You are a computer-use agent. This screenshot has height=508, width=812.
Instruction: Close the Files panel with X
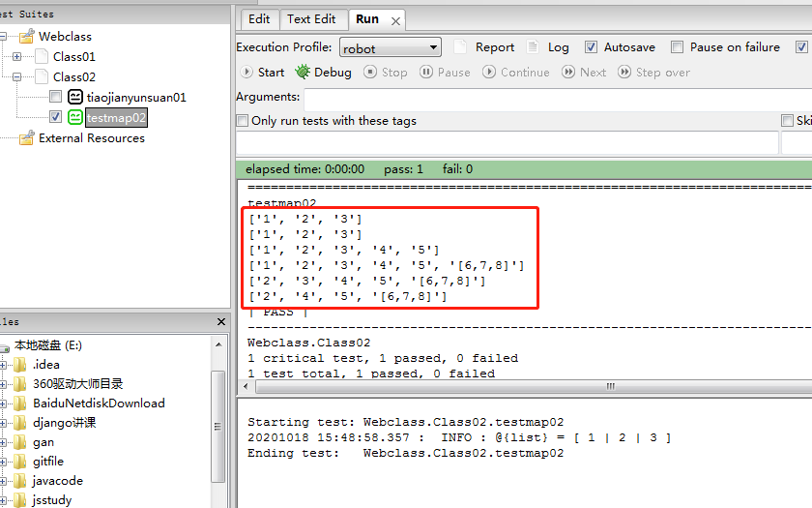[221, 322]
